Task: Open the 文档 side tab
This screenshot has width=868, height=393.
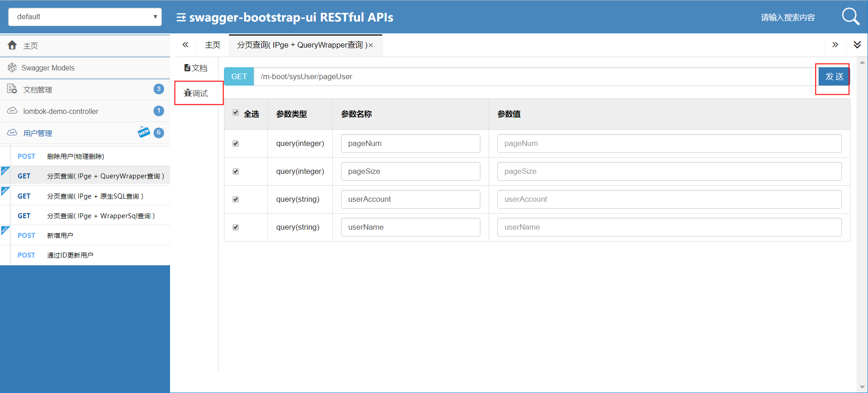Action: 196,68
